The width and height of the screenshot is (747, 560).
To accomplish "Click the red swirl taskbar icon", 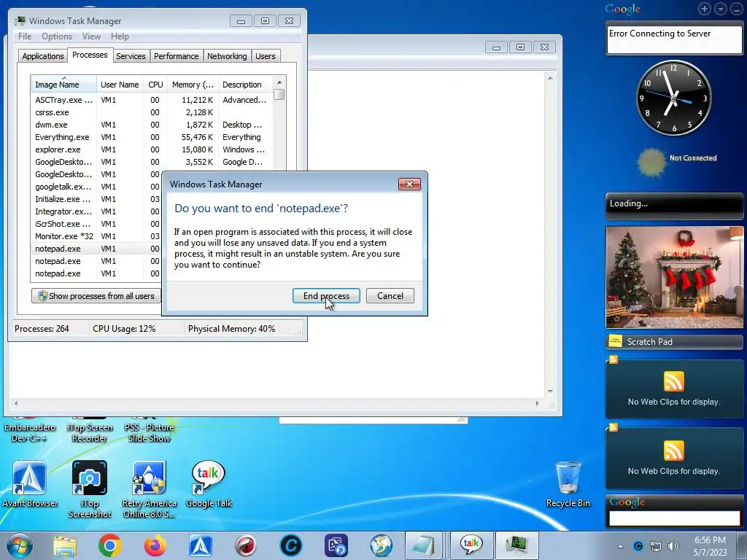I will pos(246,545).
